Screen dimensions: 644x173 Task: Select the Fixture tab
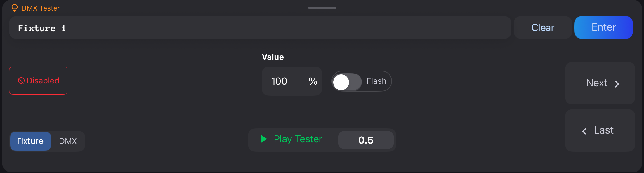point(30,141)
